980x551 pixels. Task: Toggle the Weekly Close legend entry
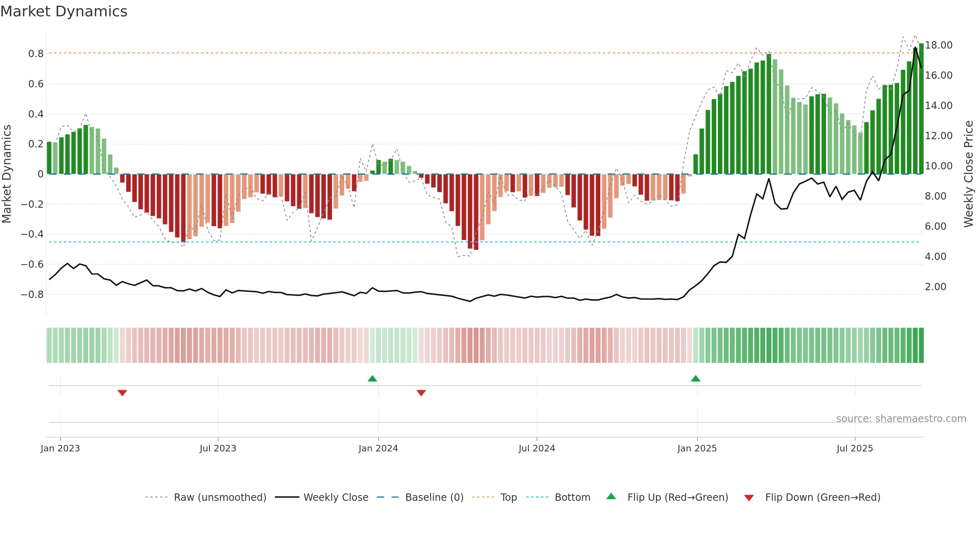pyautogui.click(x=321, y=497)
